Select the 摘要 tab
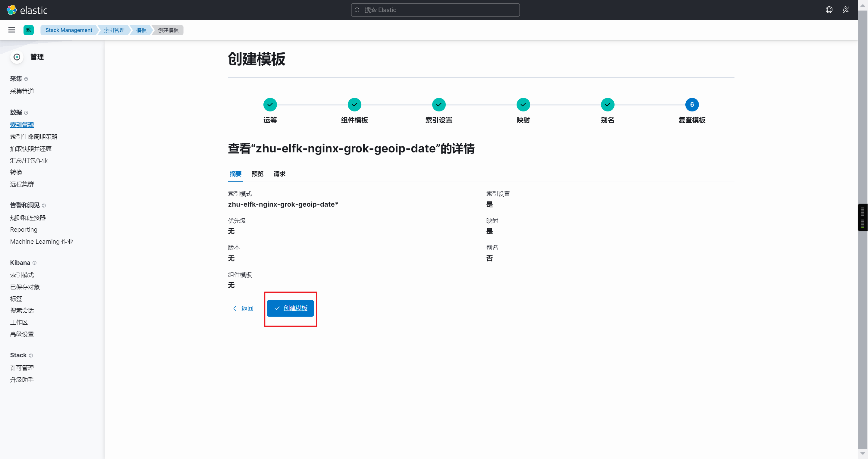 [x=235, y=174]
